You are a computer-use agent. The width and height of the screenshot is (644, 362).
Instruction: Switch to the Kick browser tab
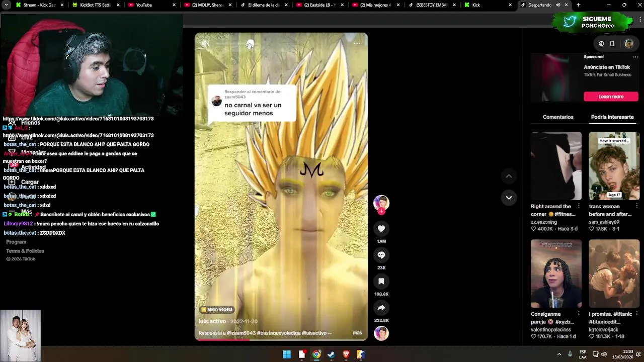(488, 5)
